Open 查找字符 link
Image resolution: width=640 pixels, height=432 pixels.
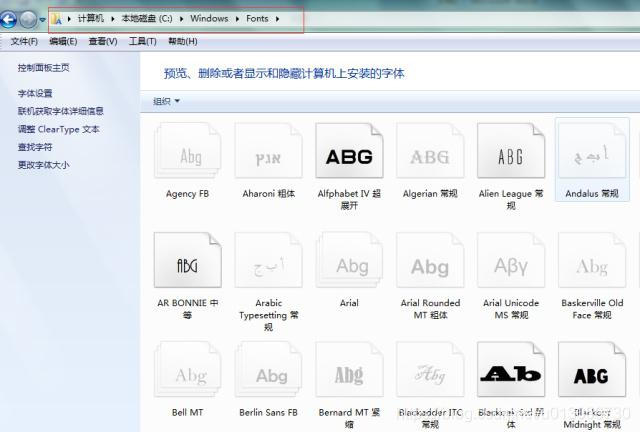pyautogui.click(x=35, y=147)
